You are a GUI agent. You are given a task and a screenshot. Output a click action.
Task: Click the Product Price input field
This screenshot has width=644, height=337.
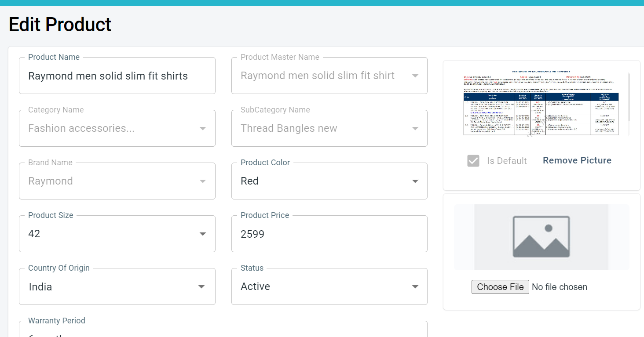pos(329,234)
